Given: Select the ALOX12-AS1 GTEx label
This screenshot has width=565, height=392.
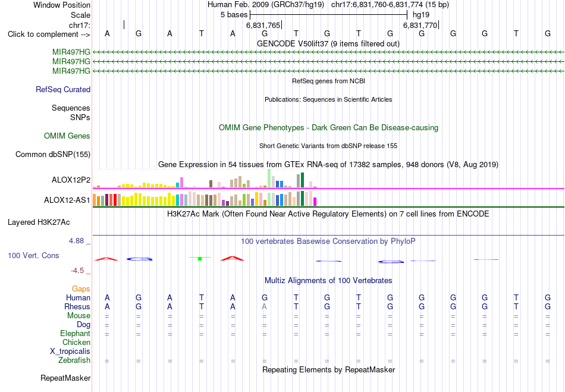Looking at the screenshot, I should tap(67, 200).
